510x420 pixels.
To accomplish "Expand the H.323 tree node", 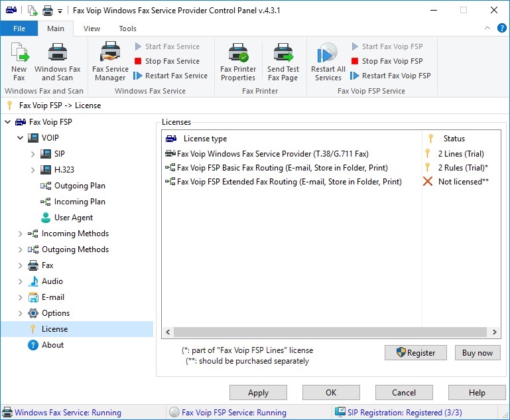I will [33, 170].
